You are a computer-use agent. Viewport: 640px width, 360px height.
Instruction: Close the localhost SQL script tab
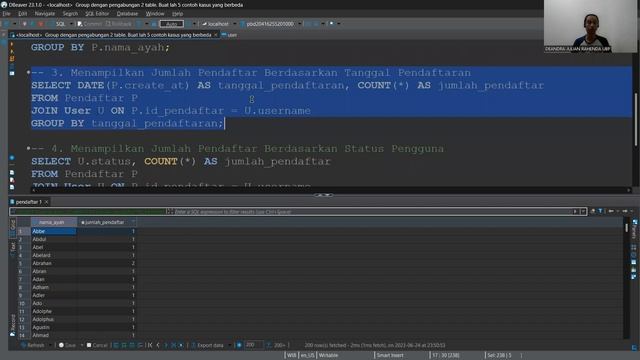pyautogui.click(x=216, y=35)
